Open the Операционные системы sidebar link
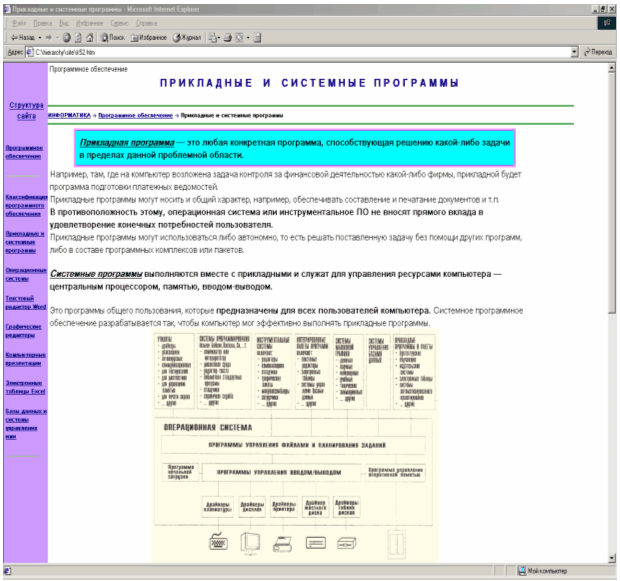The width and height of the screenshot is (620, 581). pos(24,273)
